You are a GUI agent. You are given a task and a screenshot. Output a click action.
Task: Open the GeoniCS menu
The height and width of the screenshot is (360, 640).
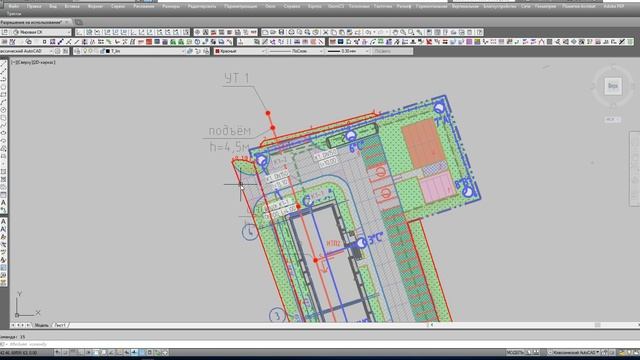tap(336, 7)
